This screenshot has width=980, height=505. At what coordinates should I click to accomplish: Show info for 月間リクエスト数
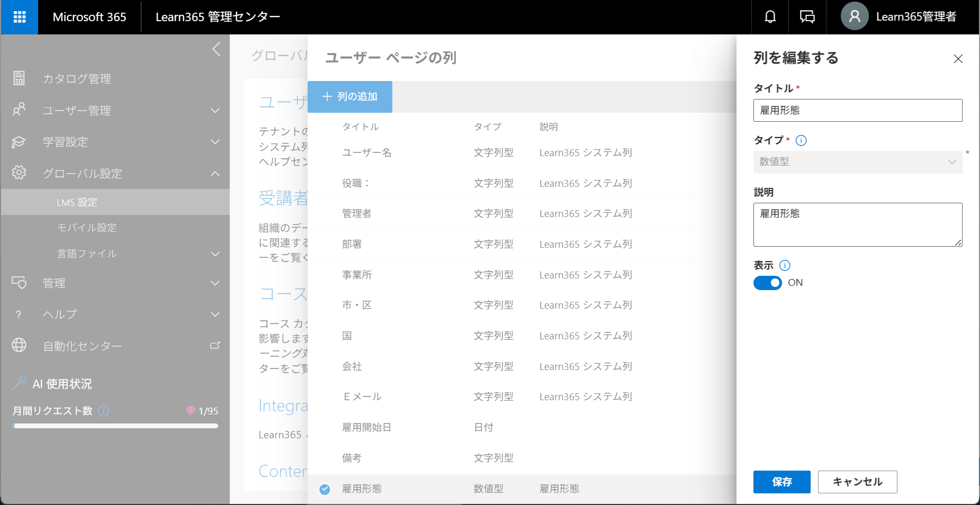tap(104, 411)
